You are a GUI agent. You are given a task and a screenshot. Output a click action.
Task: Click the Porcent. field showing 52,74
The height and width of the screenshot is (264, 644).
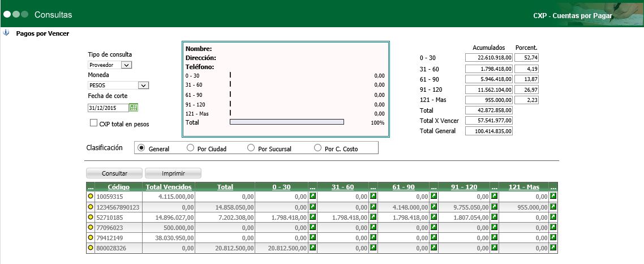(x=526, y=58)
